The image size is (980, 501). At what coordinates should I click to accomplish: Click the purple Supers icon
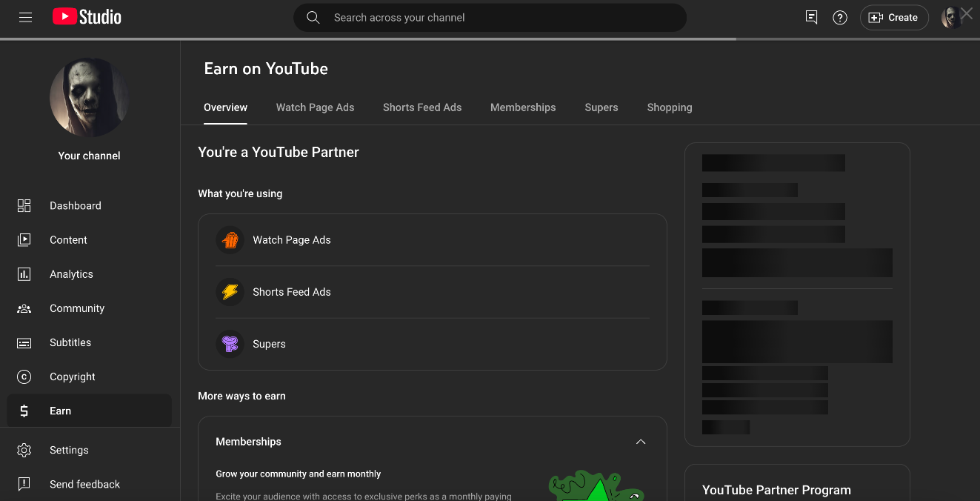(x=230, y=344)
